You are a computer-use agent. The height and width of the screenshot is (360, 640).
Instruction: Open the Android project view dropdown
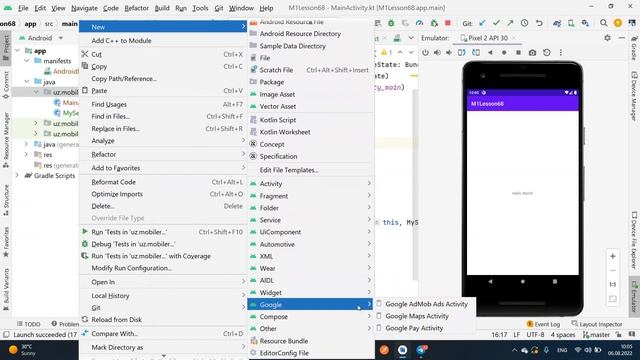pos(41,38)
